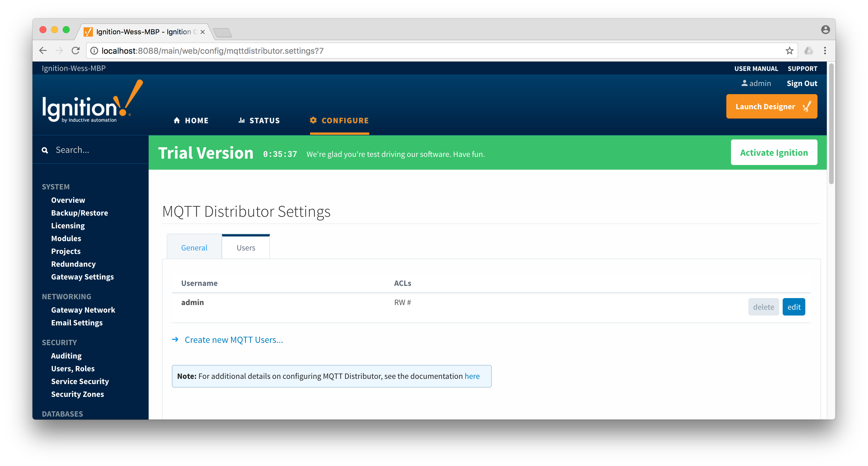Open the STATUS section
The width and height of the screenshot is (868, 466).
[259, 120]
